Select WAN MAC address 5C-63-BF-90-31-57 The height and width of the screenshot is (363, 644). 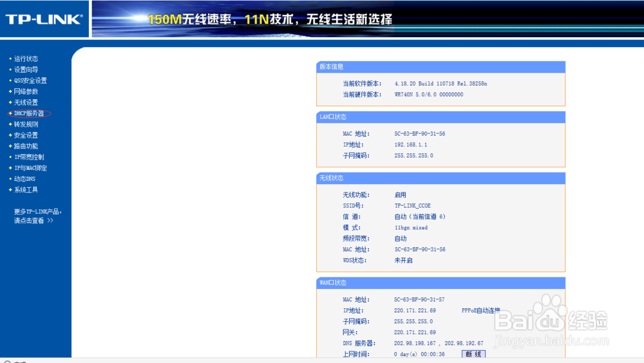coord(419,300)
